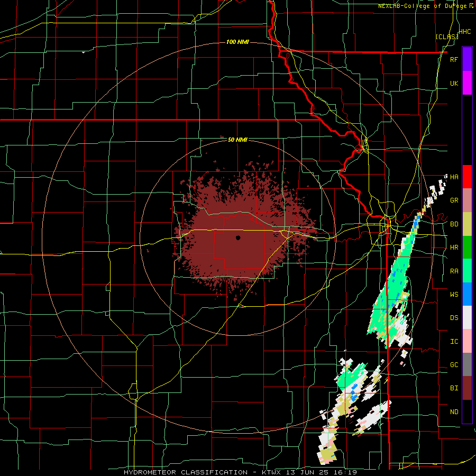Click the purple RF color swatch
The image size is (476, 476).
point(467,59)
